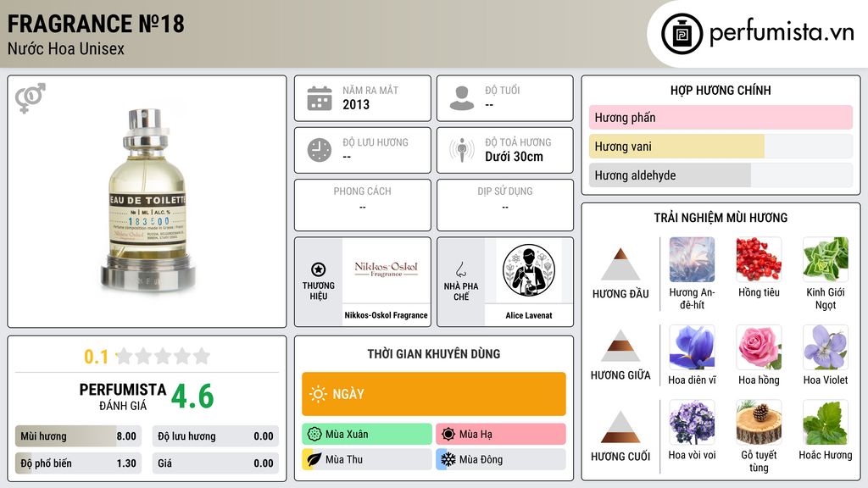
Task: Click the clock icon beside Độ lưu hương
Action: (320, 150)
